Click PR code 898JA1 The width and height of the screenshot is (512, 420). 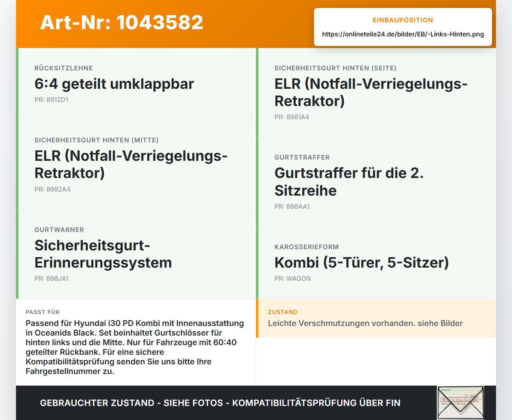click(52, 279)
